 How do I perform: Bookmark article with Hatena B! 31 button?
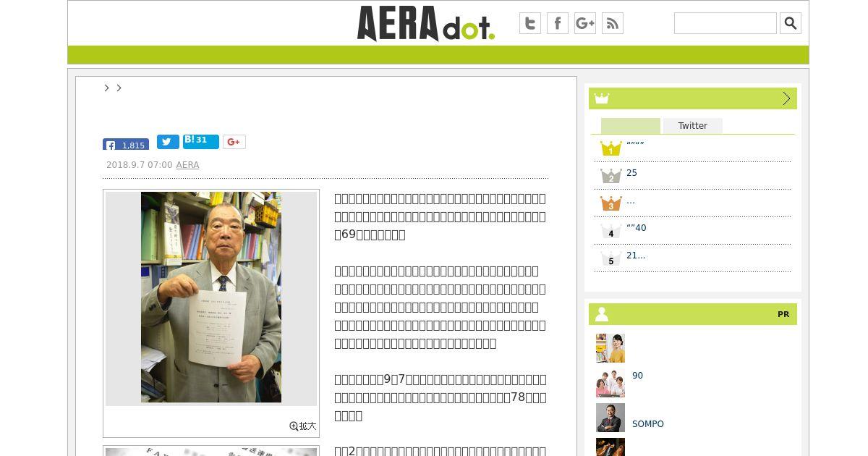201,141
